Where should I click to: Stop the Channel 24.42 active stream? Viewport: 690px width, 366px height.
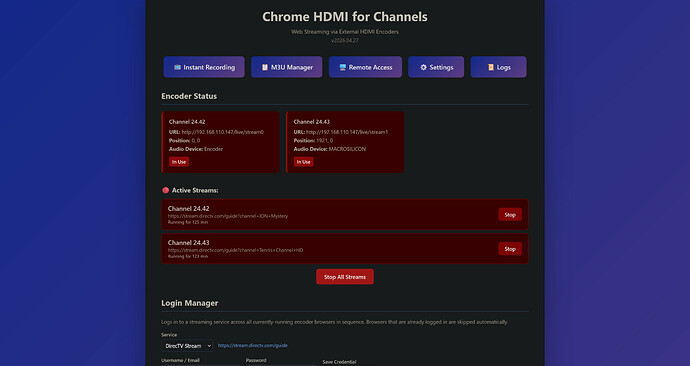(510, 215)
